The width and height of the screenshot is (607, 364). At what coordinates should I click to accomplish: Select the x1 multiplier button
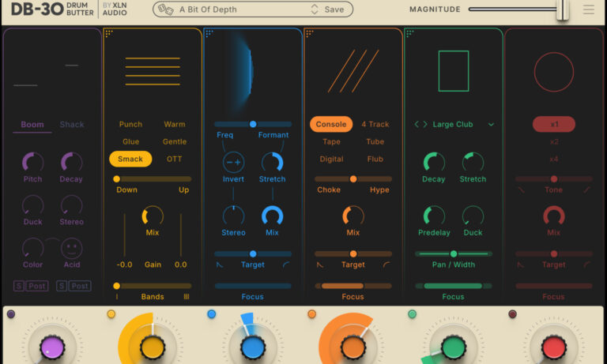pyautogui.click(x=554, y=124)
